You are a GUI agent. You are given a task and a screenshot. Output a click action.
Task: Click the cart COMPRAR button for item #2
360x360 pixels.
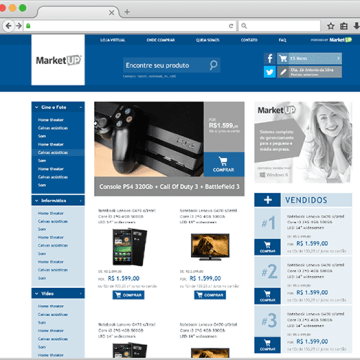[x=267, y=296]
